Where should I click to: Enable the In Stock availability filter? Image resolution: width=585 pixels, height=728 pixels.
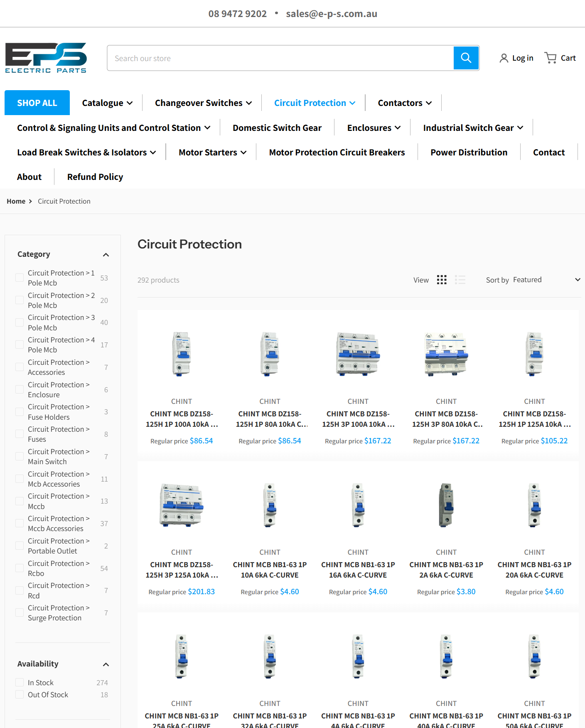coord(20,682)
